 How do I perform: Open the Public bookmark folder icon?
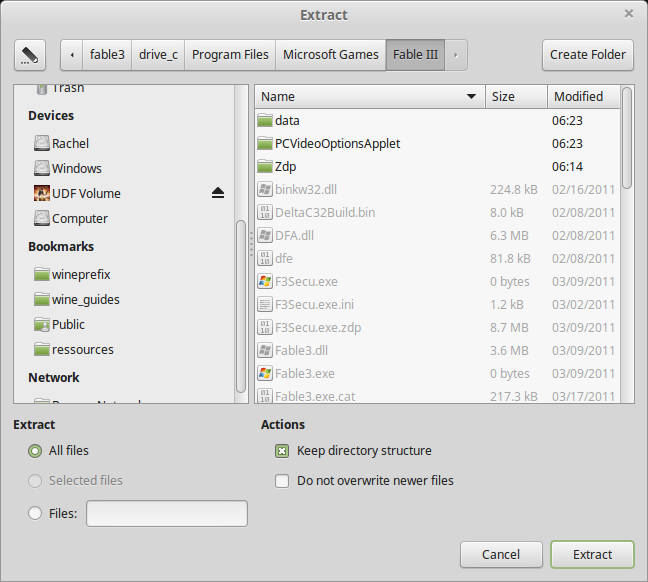[41, 324]
